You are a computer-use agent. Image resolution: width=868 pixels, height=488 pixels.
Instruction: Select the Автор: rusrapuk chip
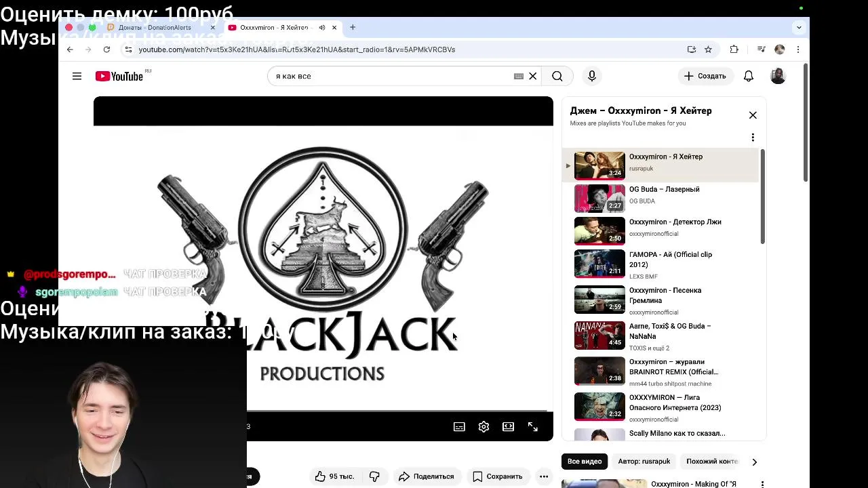click(x=644, y=462)
